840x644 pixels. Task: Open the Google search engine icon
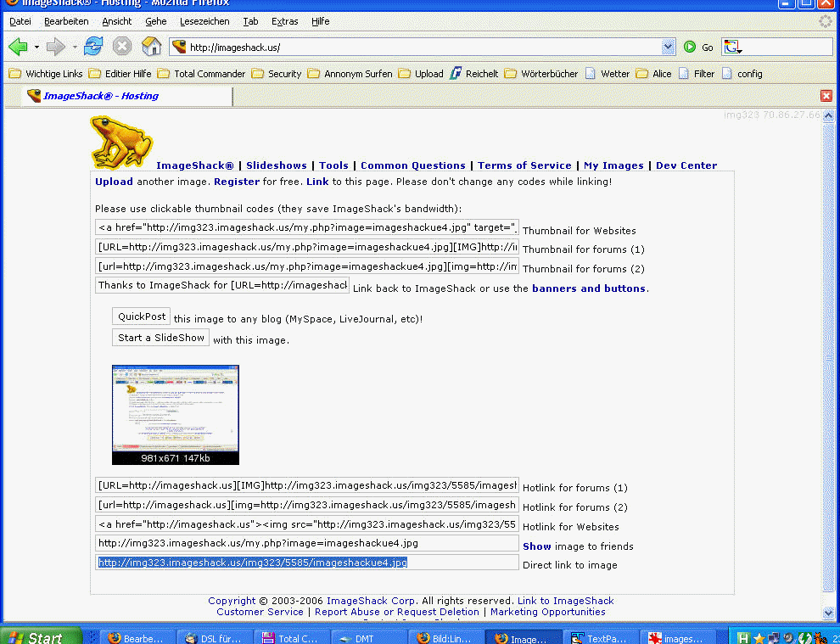pyautogui.click(x=731, y=48)
